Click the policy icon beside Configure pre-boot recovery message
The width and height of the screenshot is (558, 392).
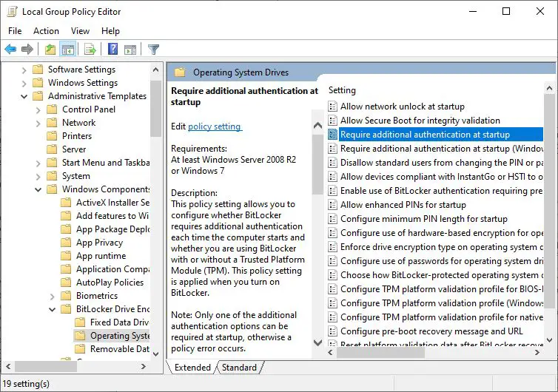point(332,331)
